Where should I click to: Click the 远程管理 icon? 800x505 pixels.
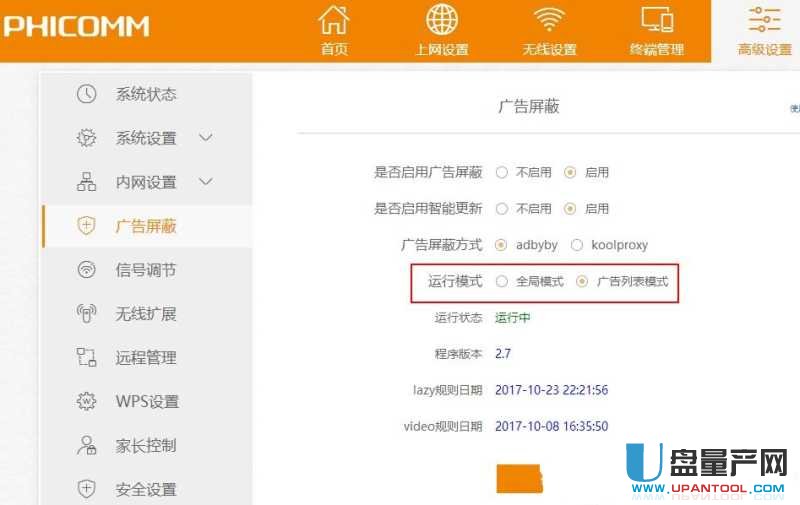point(86,357)
